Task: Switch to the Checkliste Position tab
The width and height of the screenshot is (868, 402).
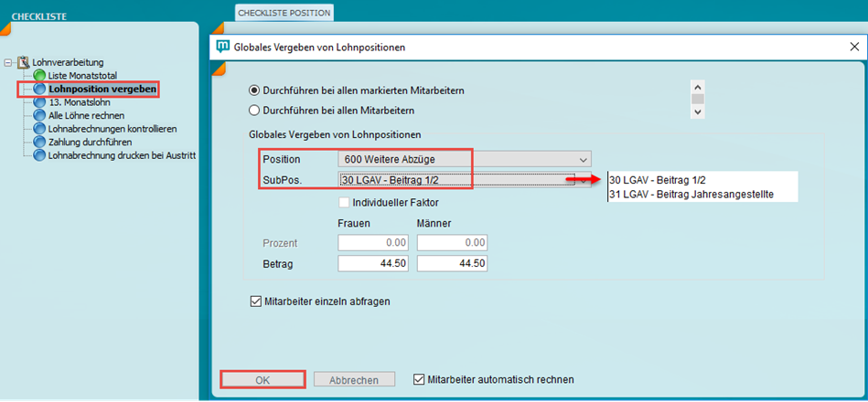Action: pos(284,13)
